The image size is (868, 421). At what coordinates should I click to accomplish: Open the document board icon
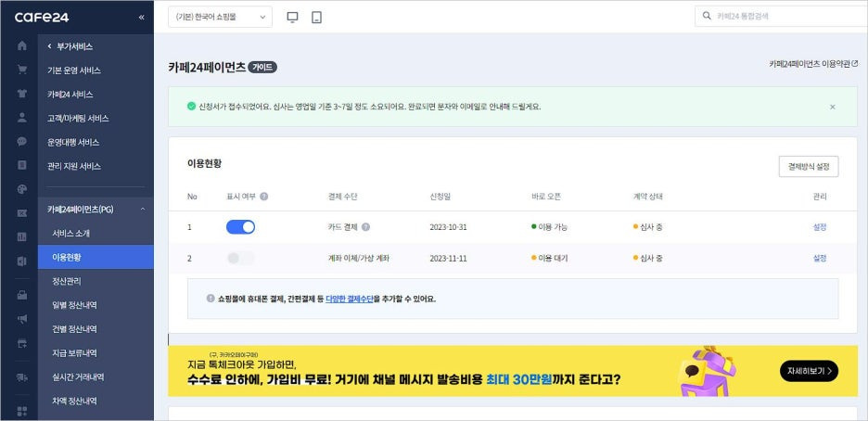point(22,165)
